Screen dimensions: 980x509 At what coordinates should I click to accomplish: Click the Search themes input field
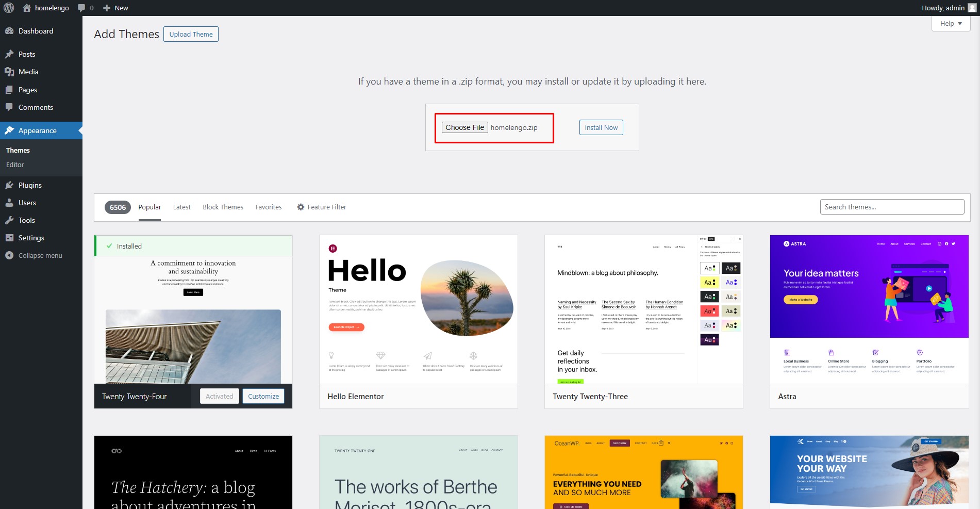[x=892, y=207]
